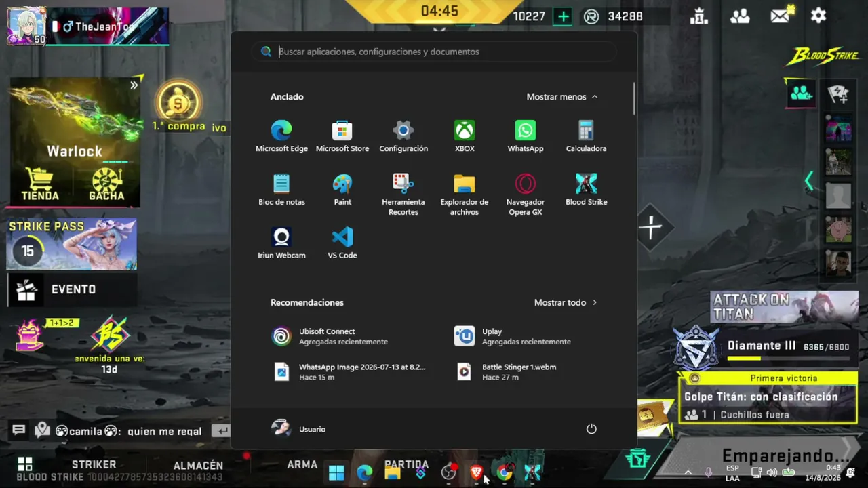Open VS Code from pinned apps
The image size is (868, 488).
(342, 243)
